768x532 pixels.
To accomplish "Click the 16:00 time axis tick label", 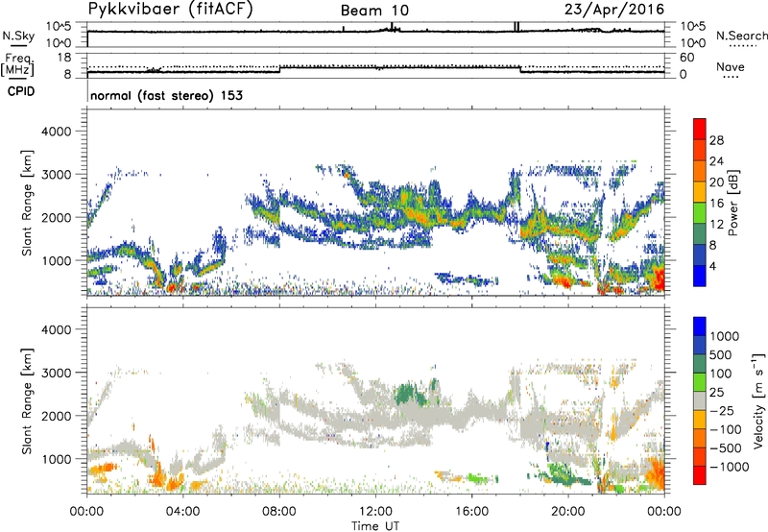I will (x=471, y=512).
